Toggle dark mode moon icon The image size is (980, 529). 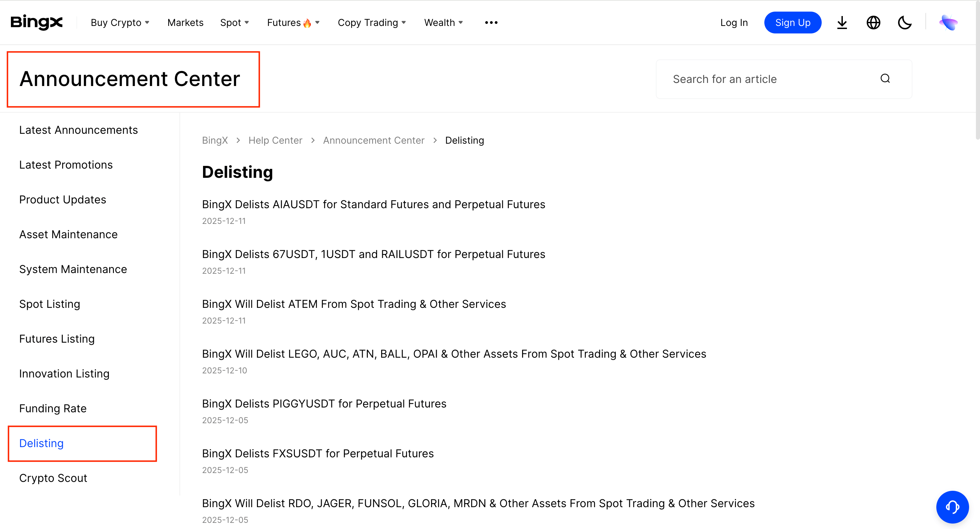pyautogui.click(x=904, y=23)
